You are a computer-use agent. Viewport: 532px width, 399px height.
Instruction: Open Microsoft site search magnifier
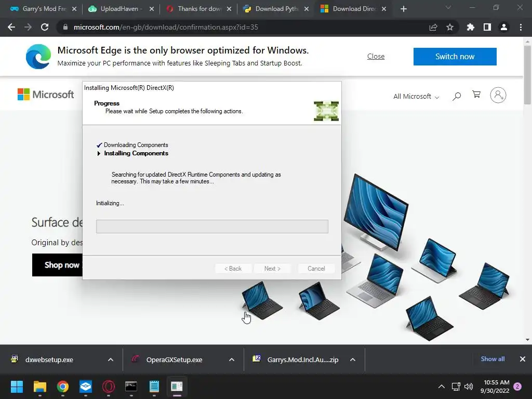click(457, 96)
